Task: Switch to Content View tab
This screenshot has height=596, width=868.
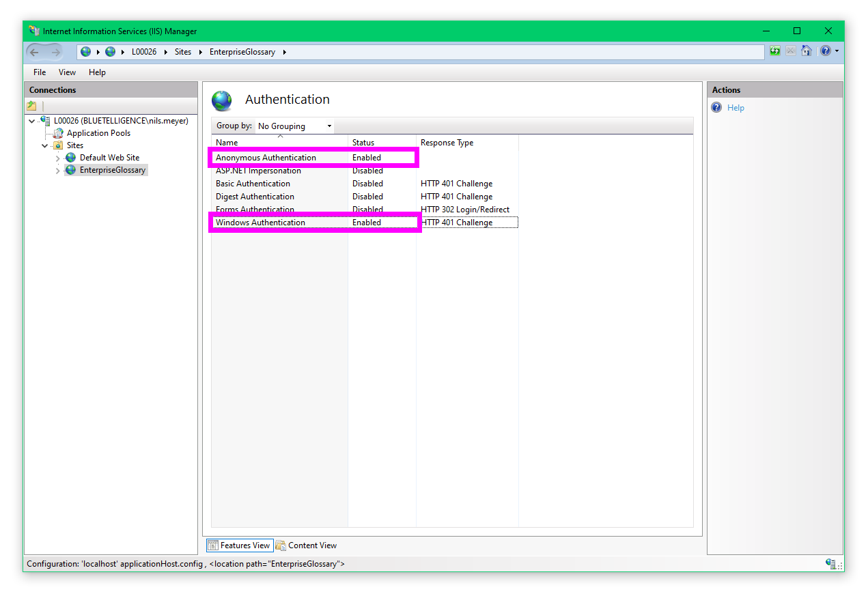Action: [x=306, y=545]
